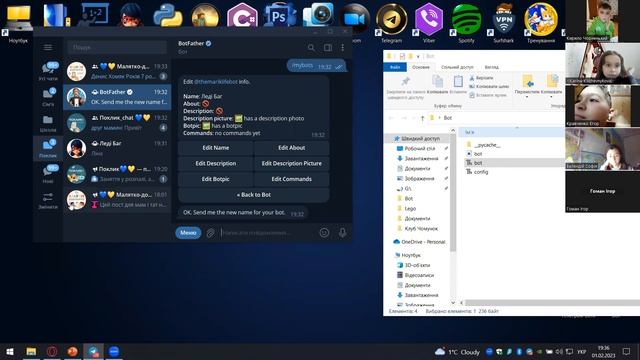Click the Zoom icon in the taskbar

point(114,351)
